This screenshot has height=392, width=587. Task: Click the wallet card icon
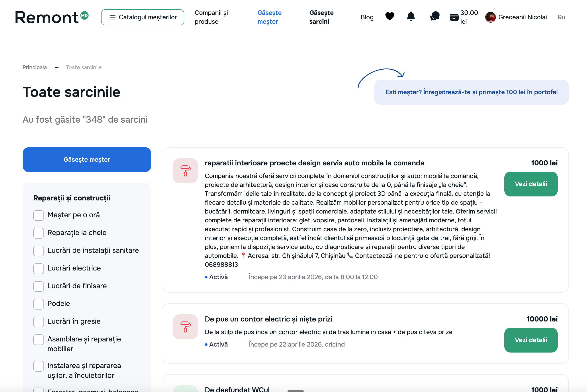click(x=454, y=17)
